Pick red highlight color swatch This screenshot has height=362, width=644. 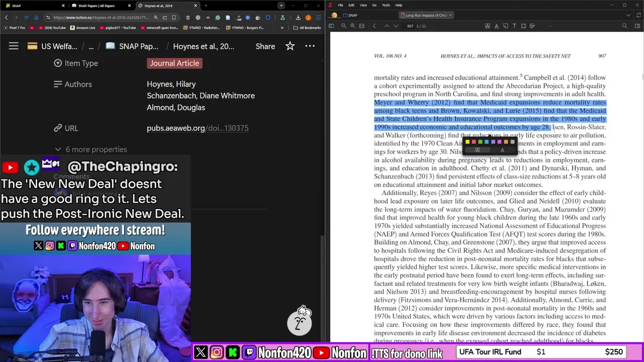474,142
